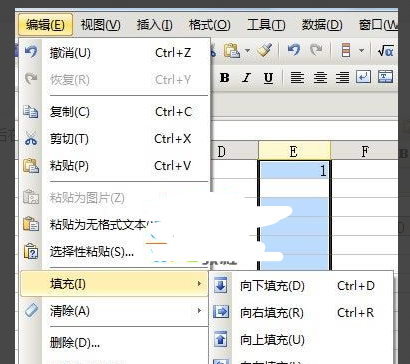Toggle bold formatting
Screen dimensions: 410x364
coord(225,78)
